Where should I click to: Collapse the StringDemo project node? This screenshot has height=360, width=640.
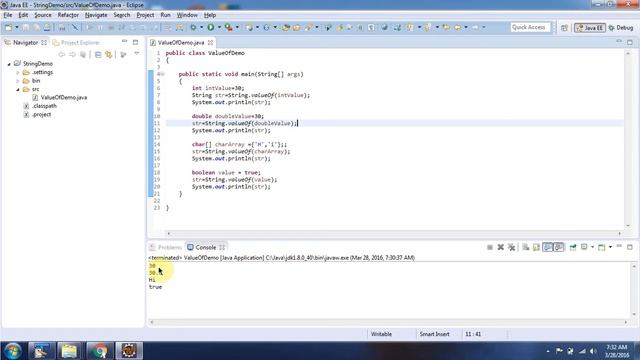point(9,64)
